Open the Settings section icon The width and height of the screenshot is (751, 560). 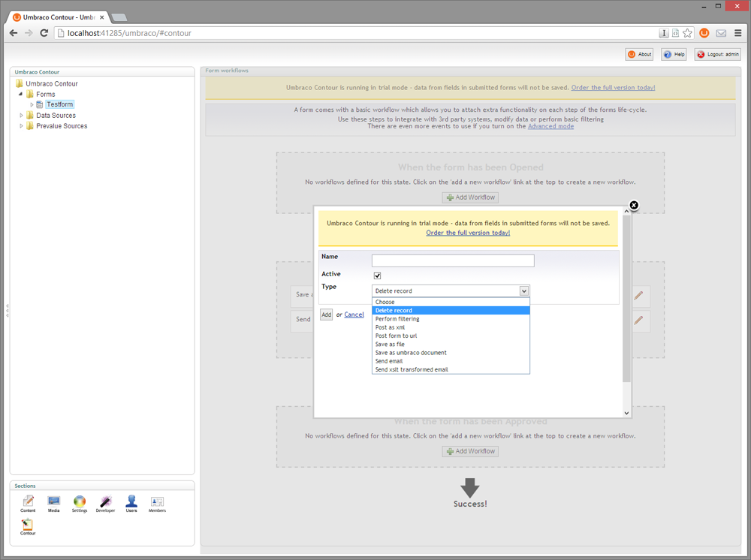coord(80,501)
